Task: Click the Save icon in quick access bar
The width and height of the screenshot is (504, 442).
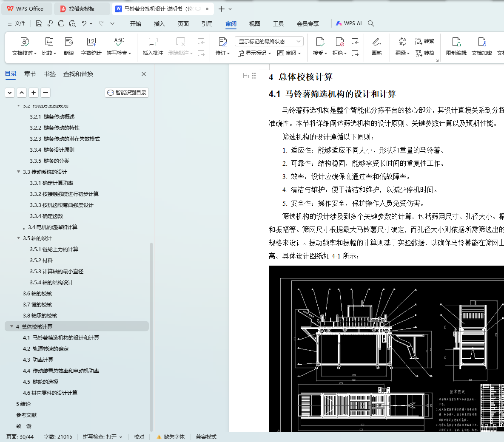Action: coord(39,23)
